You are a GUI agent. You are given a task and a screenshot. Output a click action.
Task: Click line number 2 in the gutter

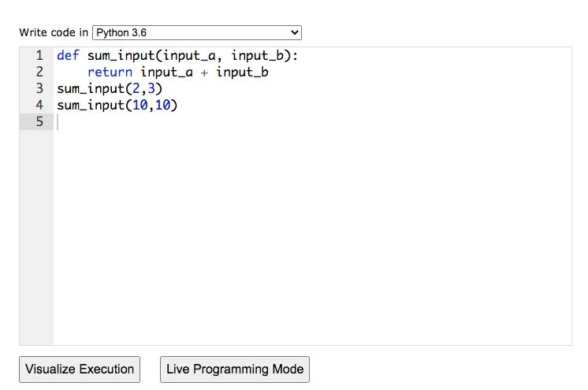[39, 72]
